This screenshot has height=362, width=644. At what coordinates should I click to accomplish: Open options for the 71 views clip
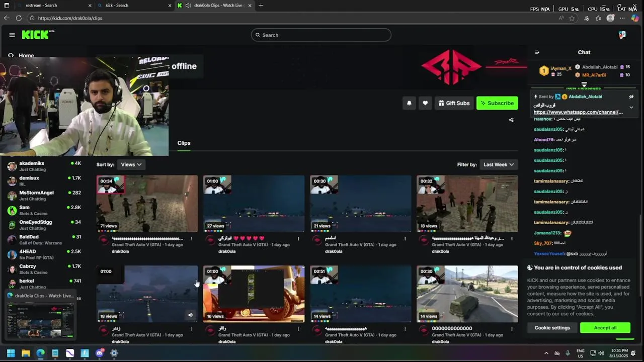[x=192, y=239]
